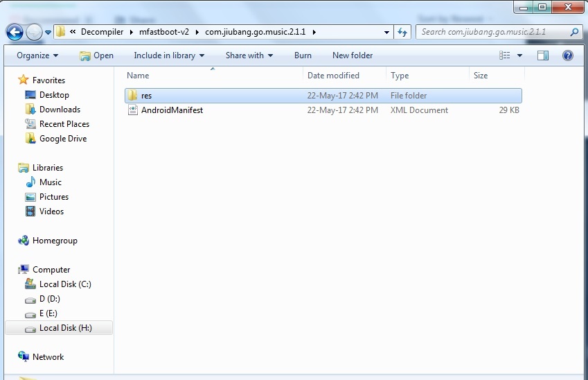
Task: Select mfastboot-v2 in the address path
Action: (164, 32)
